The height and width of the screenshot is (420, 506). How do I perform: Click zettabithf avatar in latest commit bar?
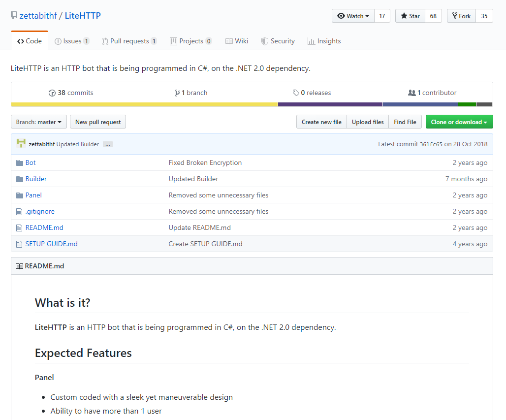(x=21, y=143)
